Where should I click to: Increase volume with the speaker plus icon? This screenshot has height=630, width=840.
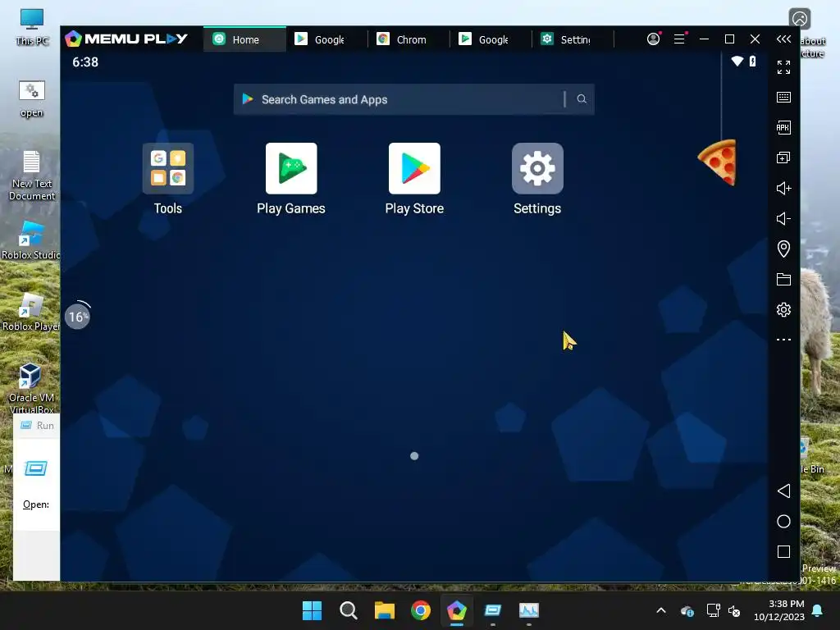(x=783, y=188)
